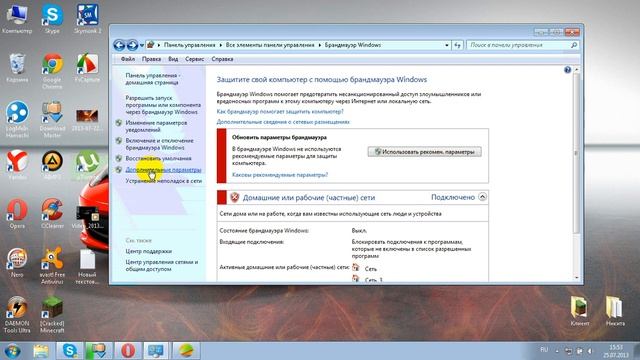Open Разрешить запуск программы через брандмауэр
This screenshot has height=360, width=640.
pyautogui.click(x=163, y=105)
